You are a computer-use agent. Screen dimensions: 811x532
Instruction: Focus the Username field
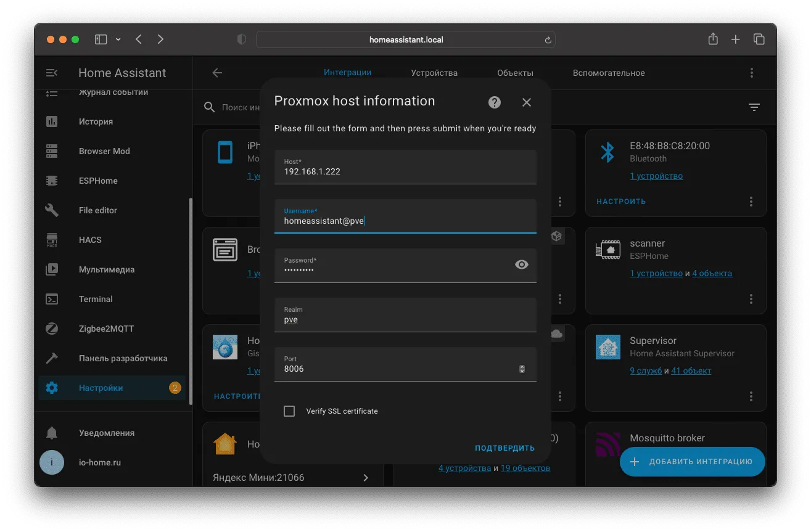[405, 216]
